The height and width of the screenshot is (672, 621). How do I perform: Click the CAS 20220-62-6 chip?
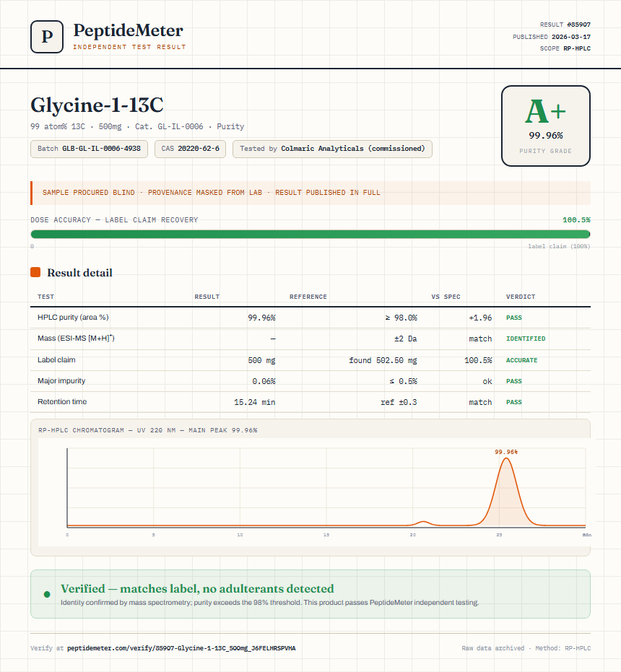(x=191, y=149)
